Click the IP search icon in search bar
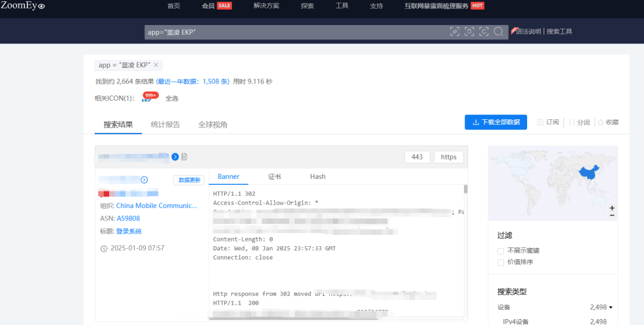Image resolution: width=644 pixels, height=325 pixels. pos(454,32)
